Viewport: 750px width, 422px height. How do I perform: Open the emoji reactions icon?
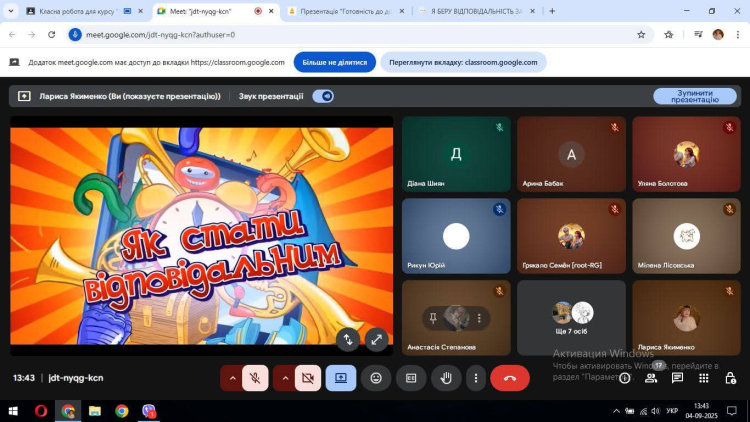376,378
